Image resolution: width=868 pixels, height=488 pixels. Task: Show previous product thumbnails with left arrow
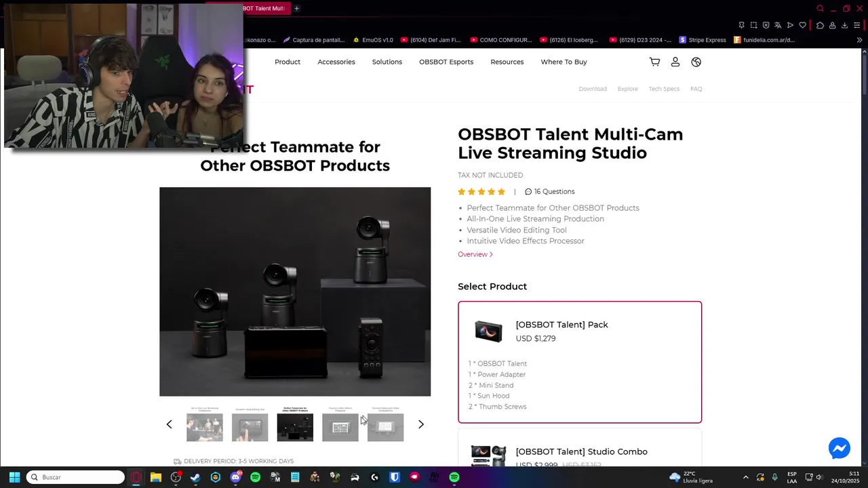point(170,424)
